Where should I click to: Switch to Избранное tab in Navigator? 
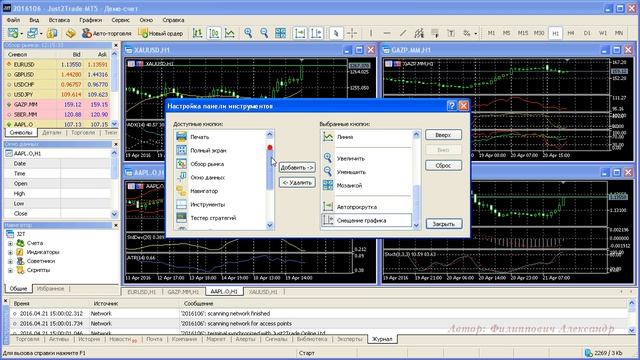click(51, 289)
